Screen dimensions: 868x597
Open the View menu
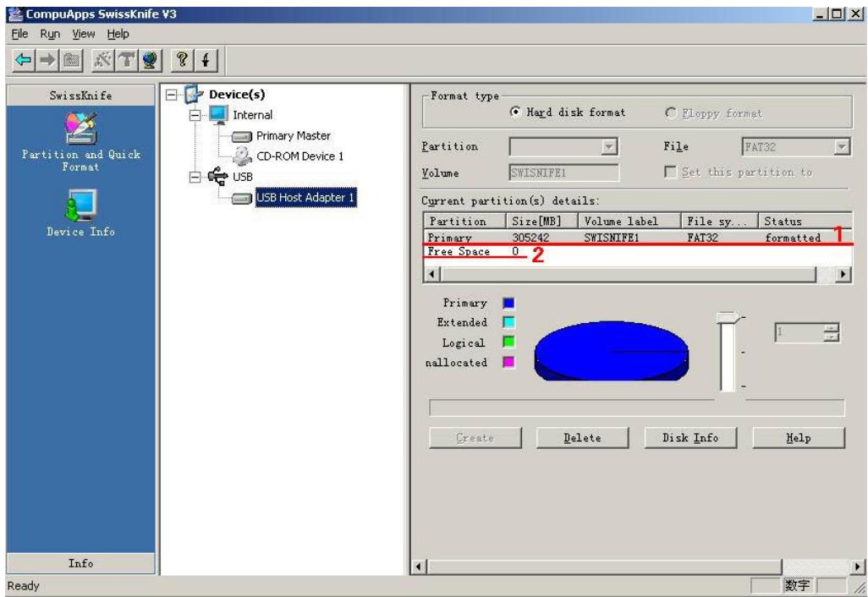[x=84, y=34]
